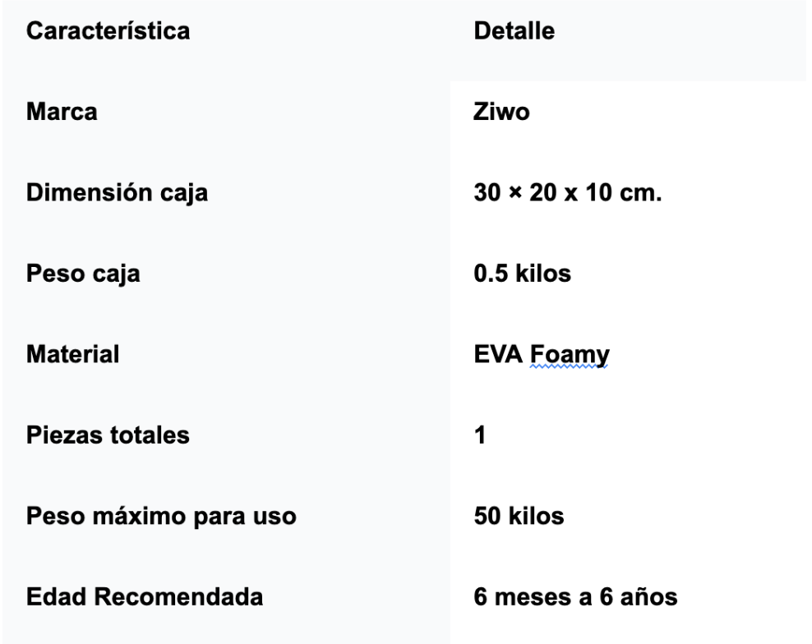Viewport: 812px width, 644px height.
Task: Click the "Detalle" column header
Action: tap(514, 33)
